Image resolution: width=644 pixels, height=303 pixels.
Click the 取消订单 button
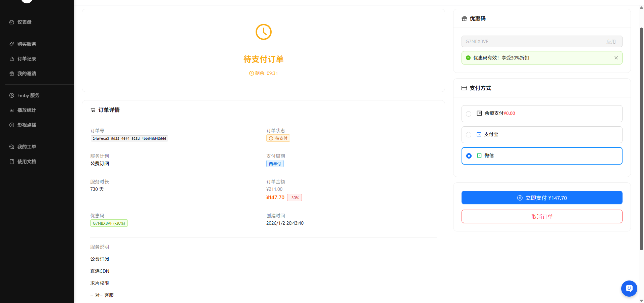[x=542, y=217]
